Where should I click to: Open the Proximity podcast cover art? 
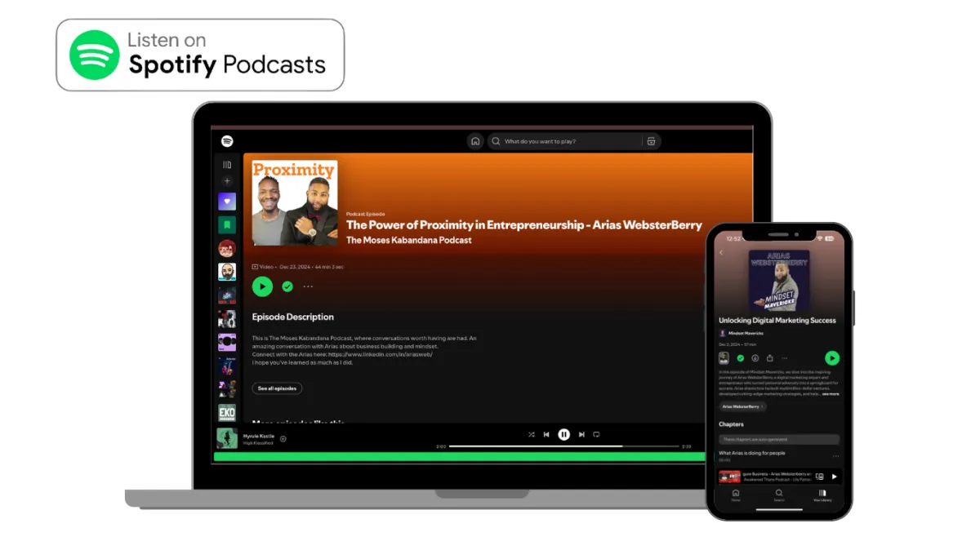[x=295, y=202]
